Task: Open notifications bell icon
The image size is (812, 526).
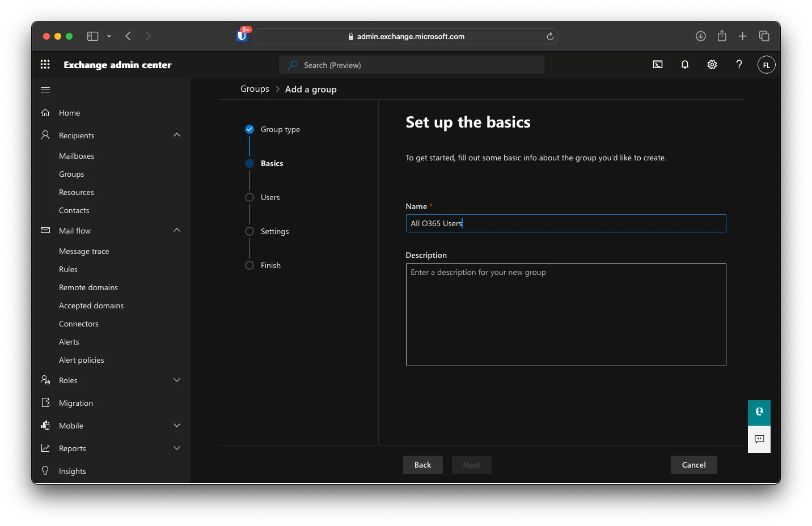Action: click(685, 65)
